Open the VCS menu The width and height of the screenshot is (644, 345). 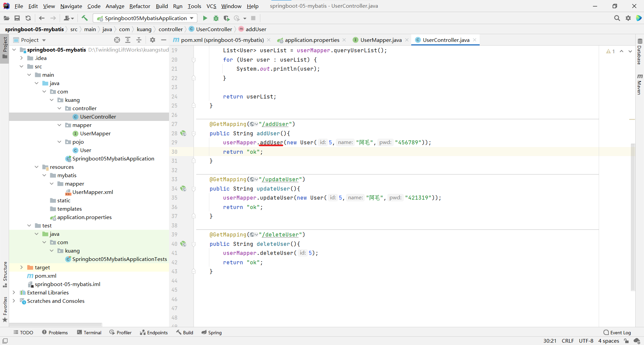(x=211, y=6)
